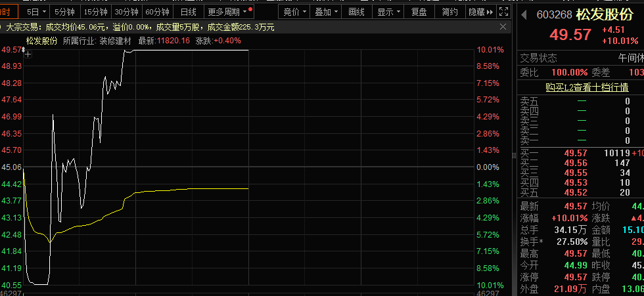644x296 pixels.
Task: Click the small icon at chart top-left axis
Action: click(x=26, y=55)
